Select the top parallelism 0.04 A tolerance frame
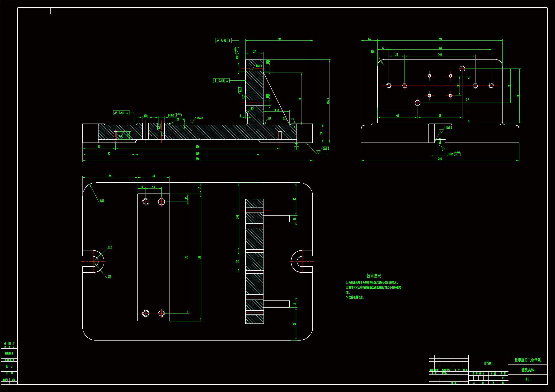This screenshot has height=392, width=555. [223, 41]
